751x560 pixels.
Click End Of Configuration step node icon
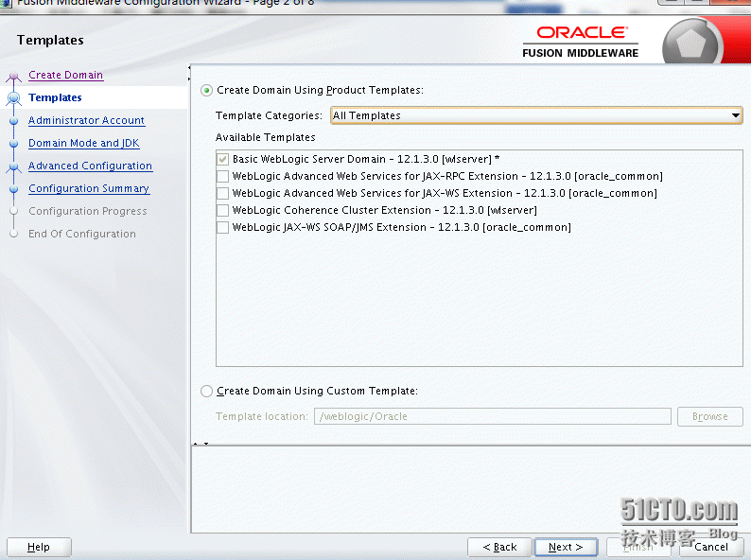[x=14, y=234]
